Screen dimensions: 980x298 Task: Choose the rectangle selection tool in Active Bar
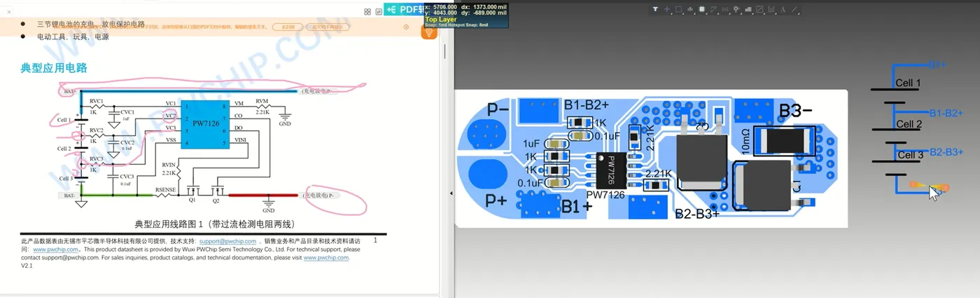click(x=678, y=9)
